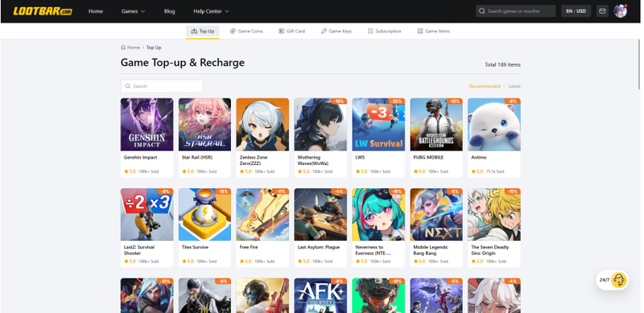This screenshot has height=313, width=644.
Task: Open the Neverness to Everness image
Action: (378, 214)
